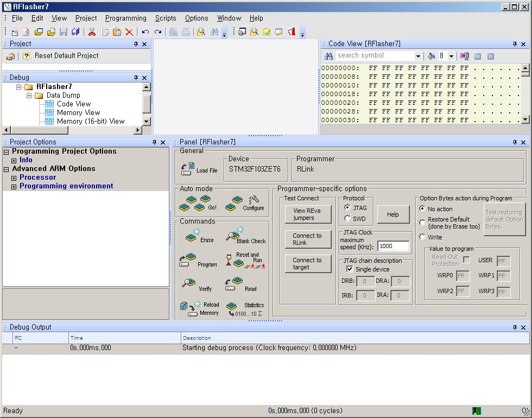Run the Blank Check command
This screenshot has height=418, width=532.
pyautogui.click(x=233, y=235)
